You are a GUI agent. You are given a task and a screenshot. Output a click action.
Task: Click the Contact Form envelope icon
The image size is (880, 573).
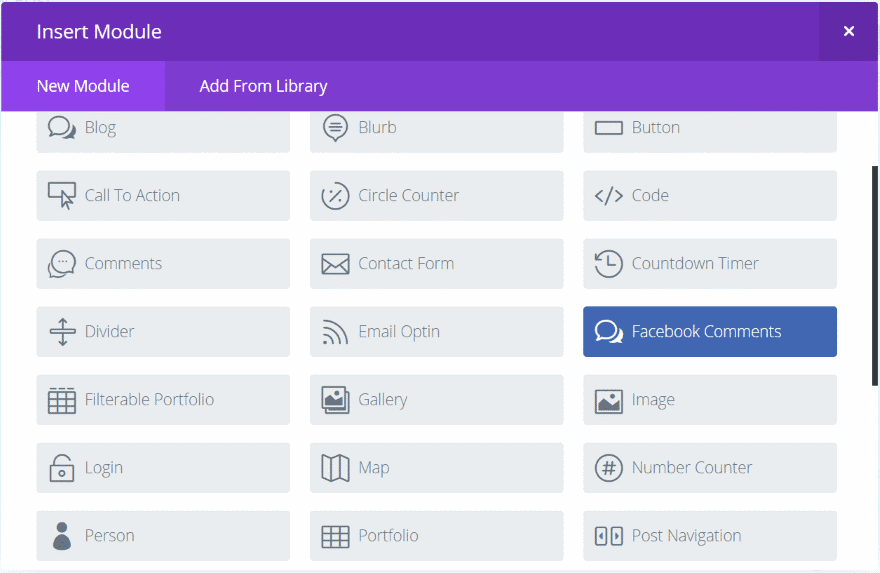tap(335, 264)
